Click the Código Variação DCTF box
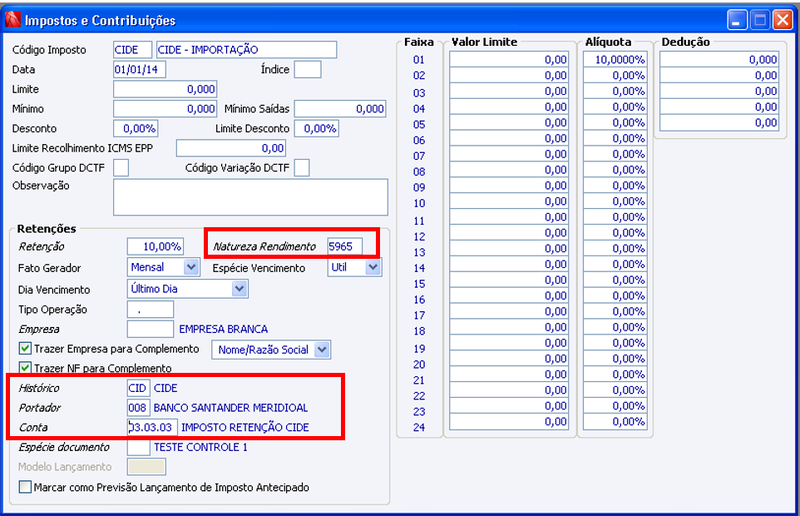The image size is (800, 516). pos(302,167)
